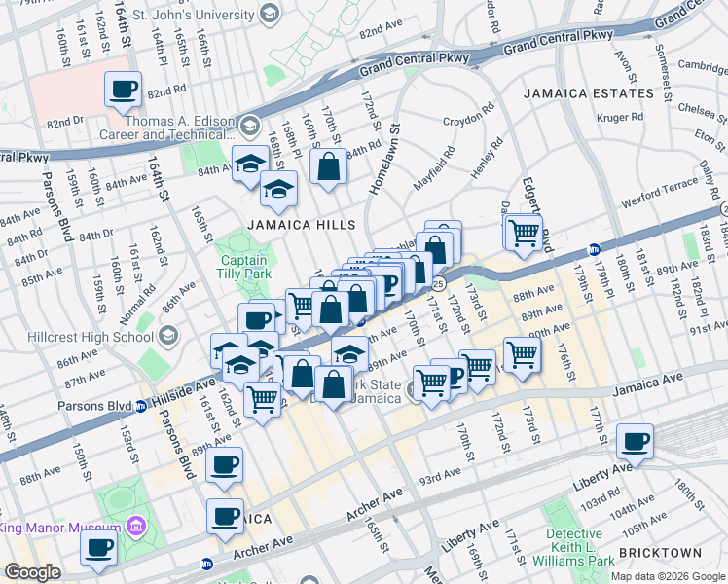Select the Somerset St street label

(664, 73)
